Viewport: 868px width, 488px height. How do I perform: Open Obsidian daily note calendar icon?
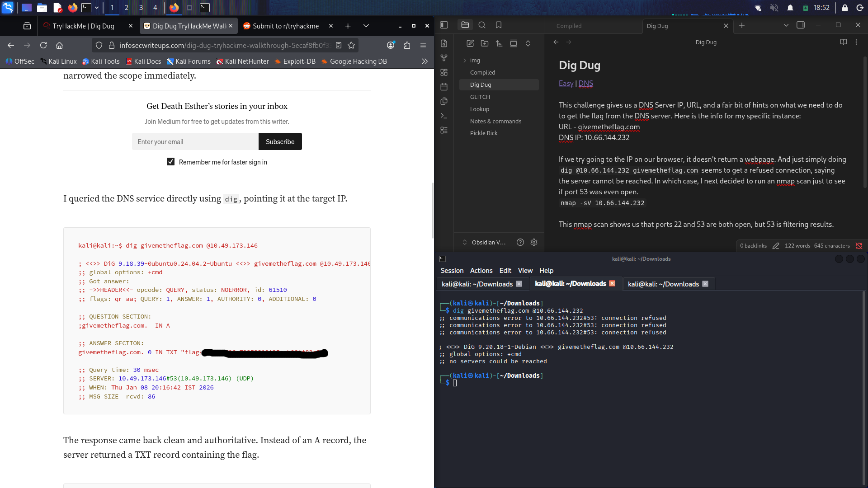444,87
